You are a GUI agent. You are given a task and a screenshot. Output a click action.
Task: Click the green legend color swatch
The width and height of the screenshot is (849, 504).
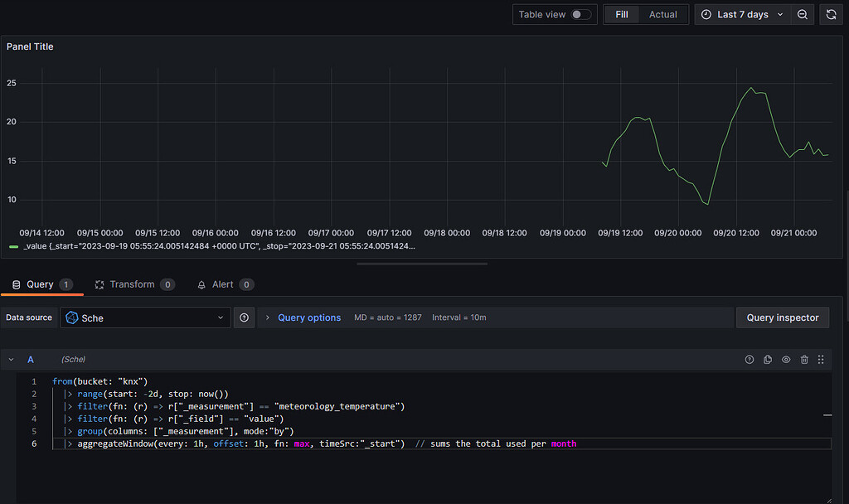tap(12, 246)
